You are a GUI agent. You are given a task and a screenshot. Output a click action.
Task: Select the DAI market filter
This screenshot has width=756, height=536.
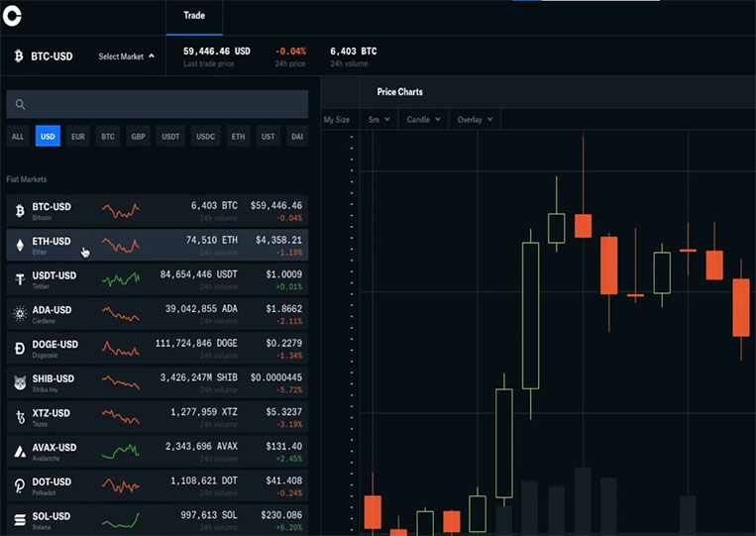pos(297,137)
